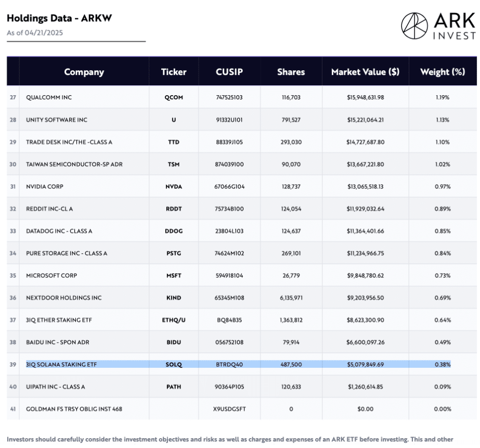Select UIPATH INC - CLASS A company
This screenshot has height=448, width=480.
point(56,387)
